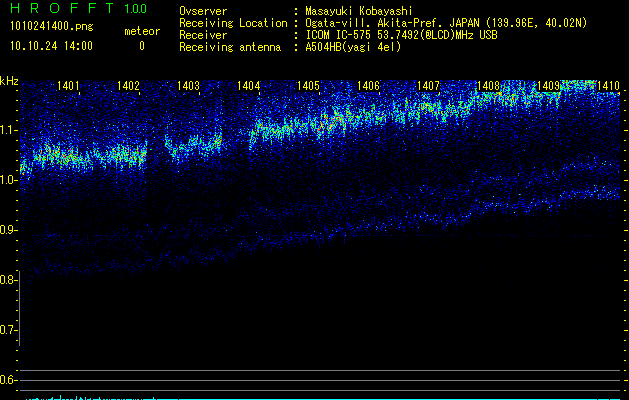The image size is (629, 400).
Task: Click the ICOM IC-575 receiver text
Action: [x=401, y=35]
